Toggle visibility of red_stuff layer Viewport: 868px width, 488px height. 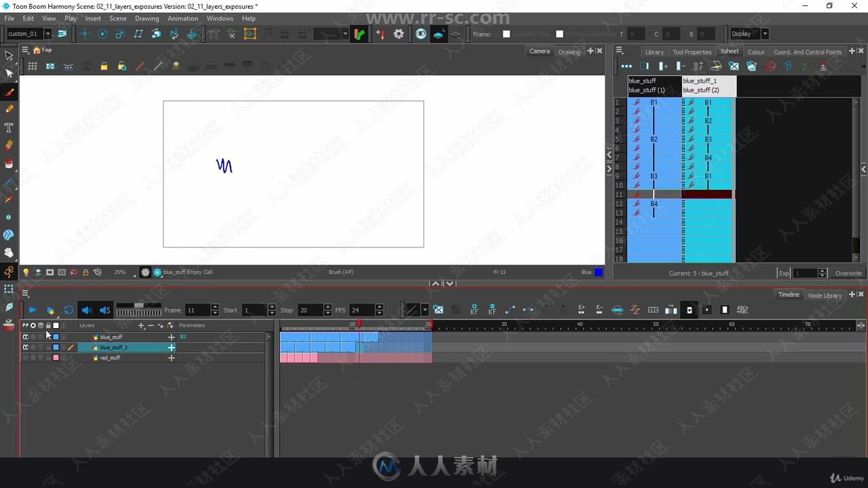(x=25, y=358)
